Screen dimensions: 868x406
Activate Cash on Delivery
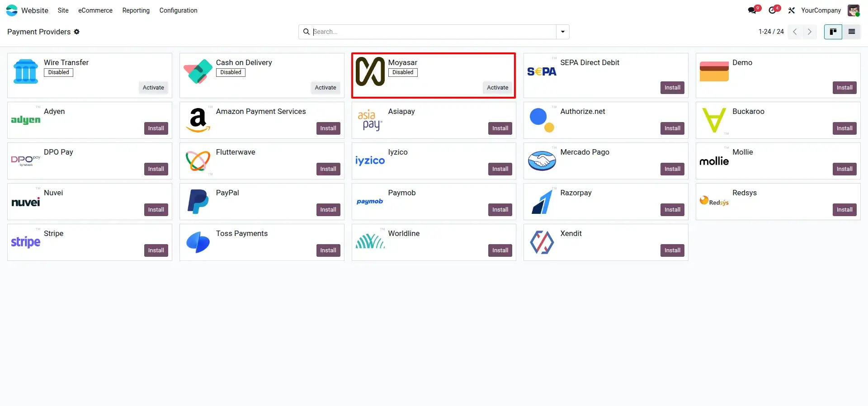(325, 88)
